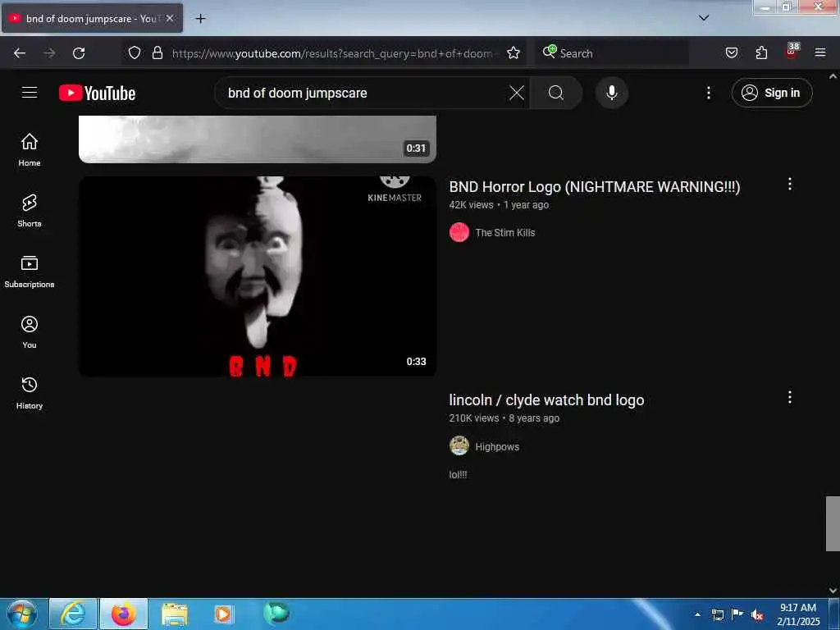The width and height of the screenshot is (840, 630).
Task: Open the 0:31 video thumbnail
Action: click(x=257, y=139)
